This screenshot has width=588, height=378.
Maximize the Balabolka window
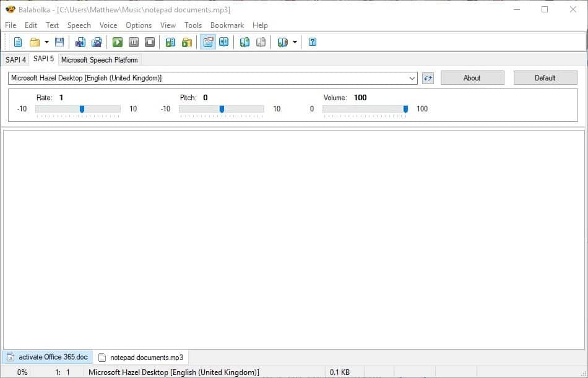[x=545, y=9]
